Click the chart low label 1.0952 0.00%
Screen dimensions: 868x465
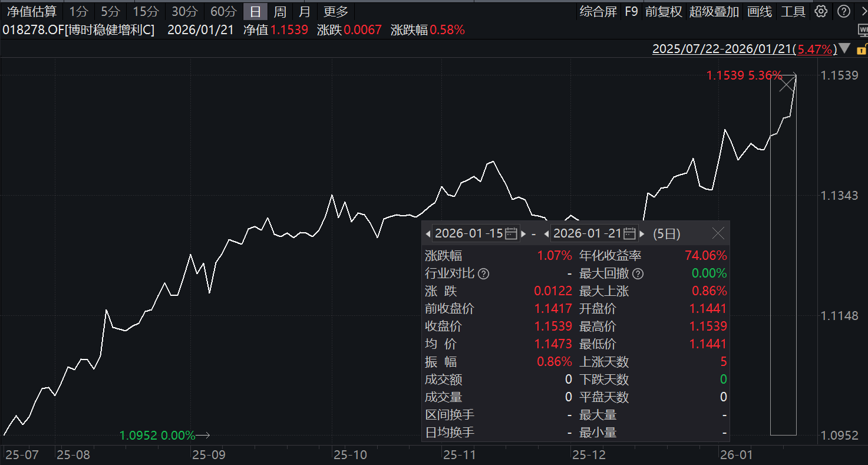point(157,436)
